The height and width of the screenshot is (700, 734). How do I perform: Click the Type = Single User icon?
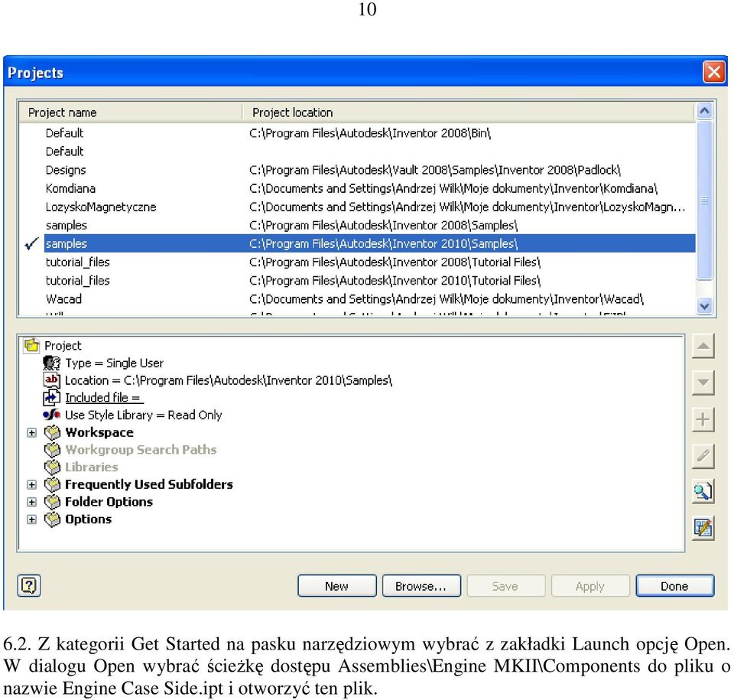pos(51,363)
